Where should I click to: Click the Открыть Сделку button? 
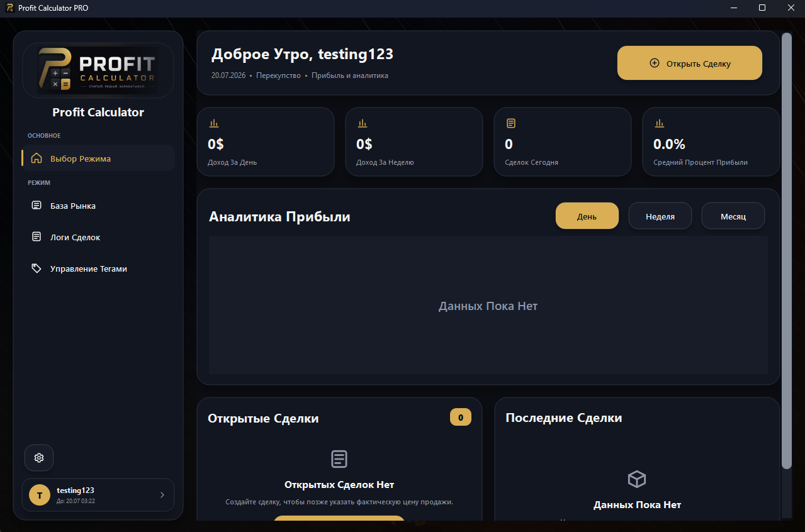690,63
